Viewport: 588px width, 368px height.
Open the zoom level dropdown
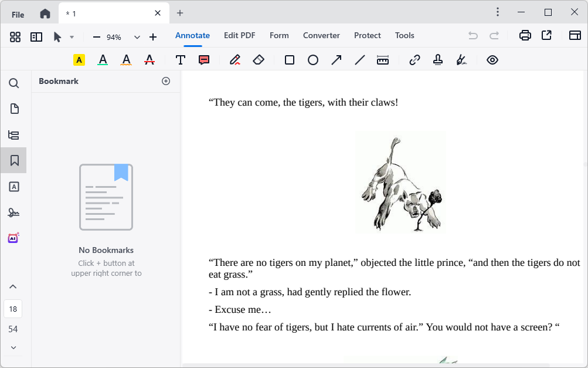(x=137, y=37)
